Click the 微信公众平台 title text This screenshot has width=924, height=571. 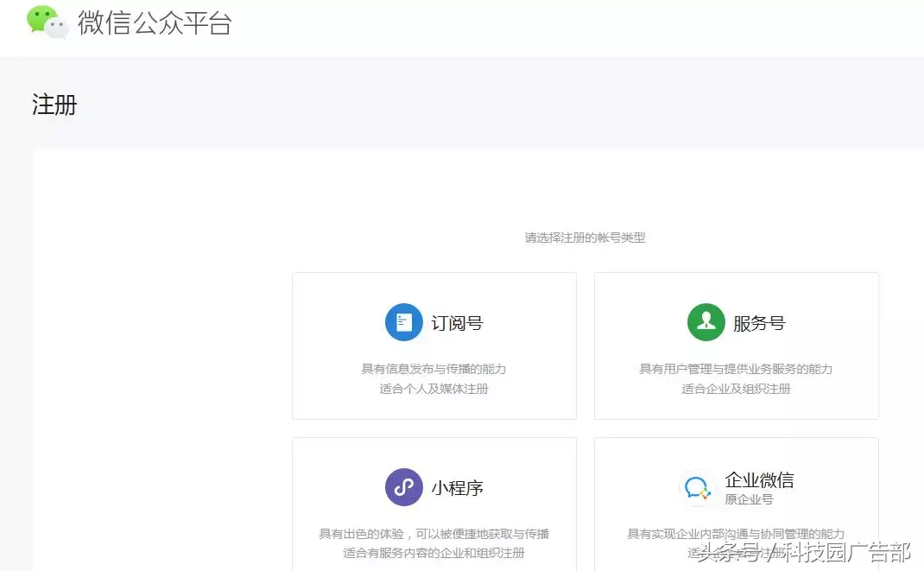pyautogui.click(x=155, y=23)
